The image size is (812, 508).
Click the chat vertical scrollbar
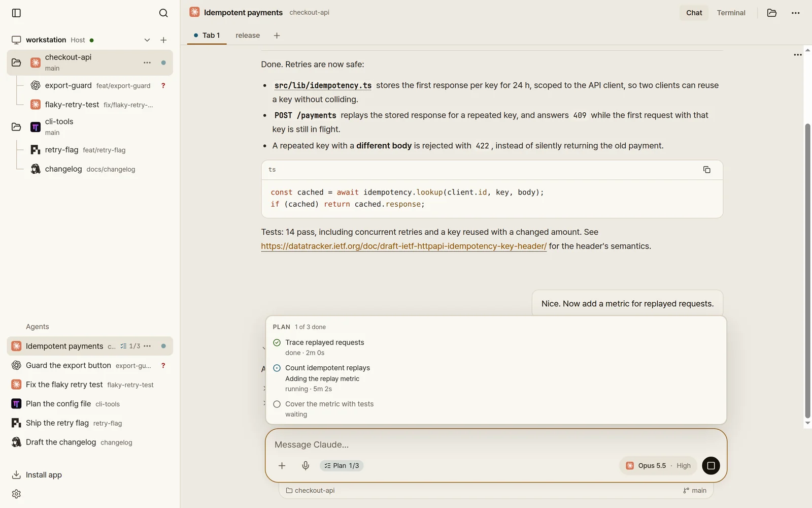[807, 271]
